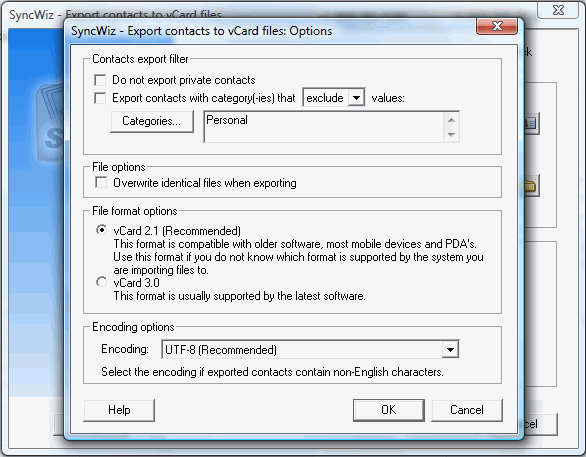Open the exclude category filter dropdown
Image resolution: width=586 pixels, height=457 pixels.
tap(357, 98)
